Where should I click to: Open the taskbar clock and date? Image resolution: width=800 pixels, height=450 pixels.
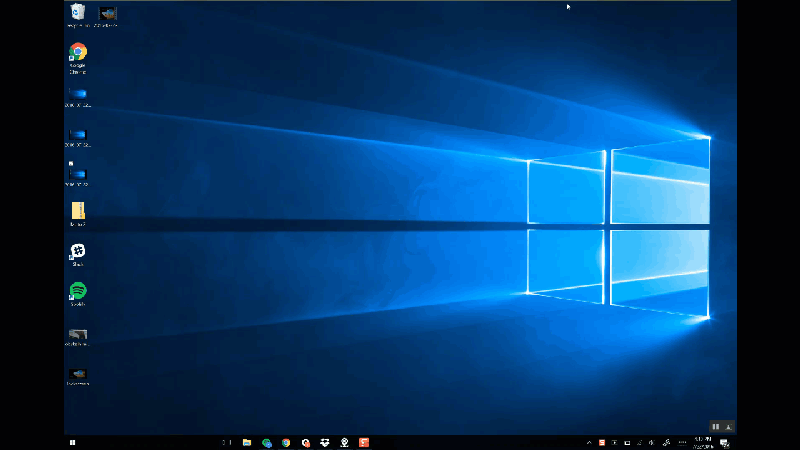pyautogui.click(x=703, y=442)
